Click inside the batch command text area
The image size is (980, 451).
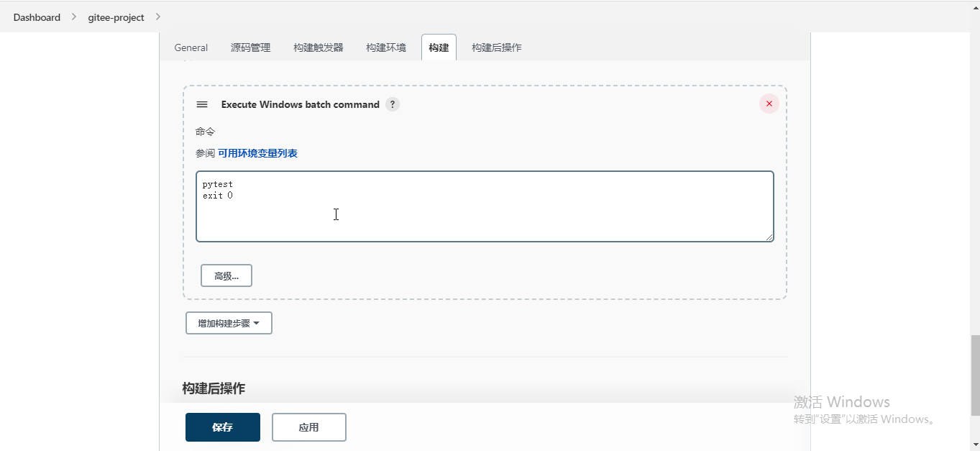485,206
